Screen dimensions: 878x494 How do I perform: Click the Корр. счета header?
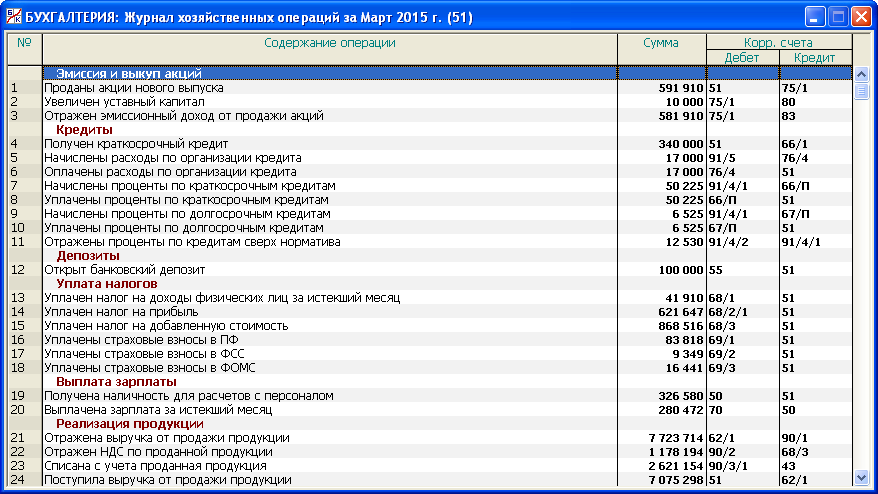click(778, 43)
